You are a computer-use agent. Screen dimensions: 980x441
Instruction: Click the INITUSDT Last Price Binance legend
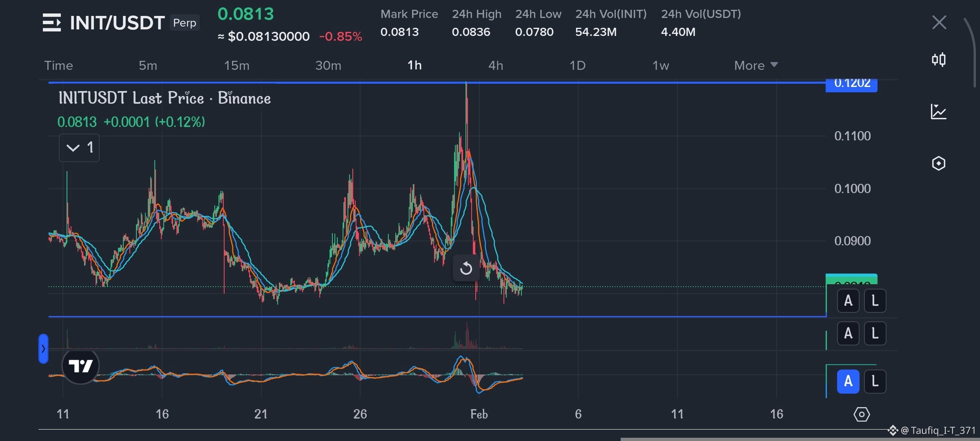[165, 98]
